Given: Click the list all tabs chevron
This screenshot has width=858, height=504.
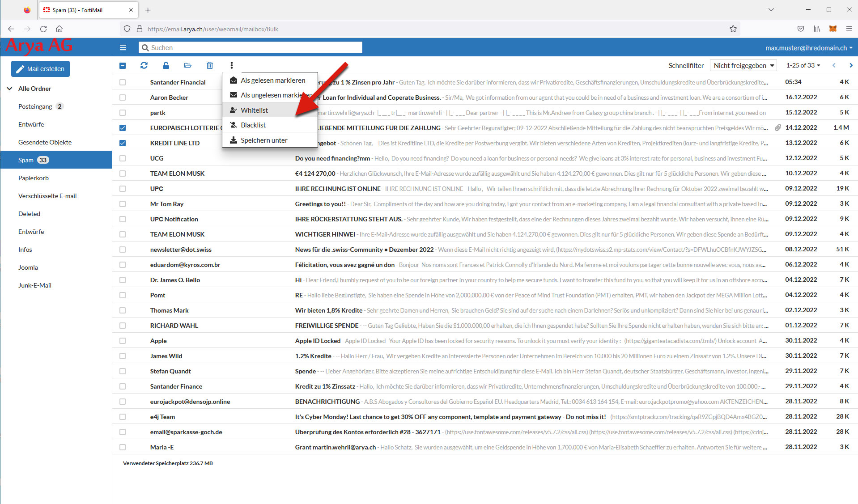Looking at the screenshot, I should coord(771,9).
